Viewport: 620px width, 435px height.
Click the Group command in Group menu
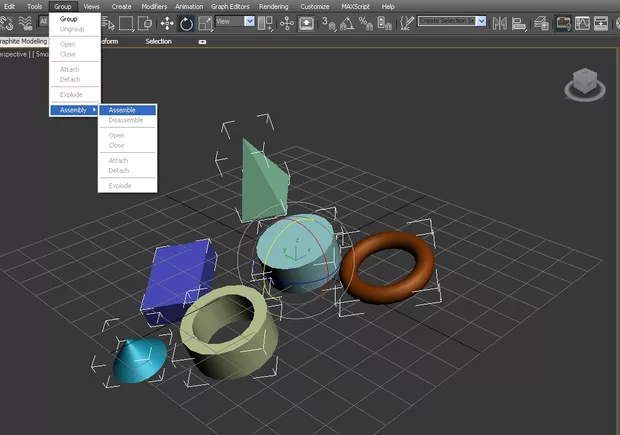point(68,19)
